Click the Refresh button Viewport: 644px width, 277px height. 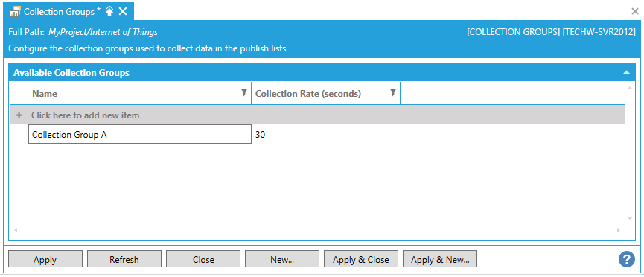[x=124, y=259]
